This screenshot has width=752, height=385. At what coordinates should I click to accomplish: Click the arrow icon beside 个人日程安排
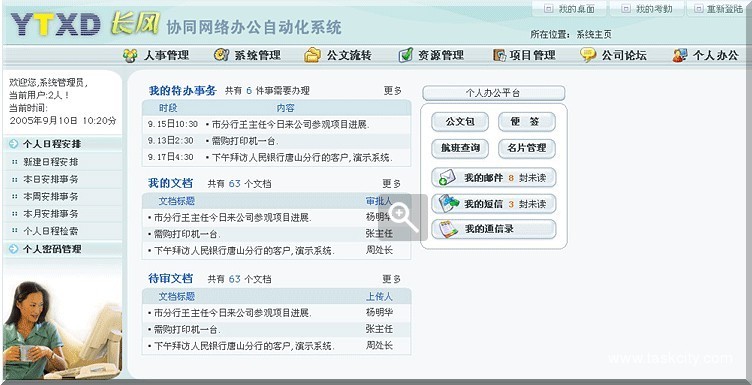click(x=13, y=144)
